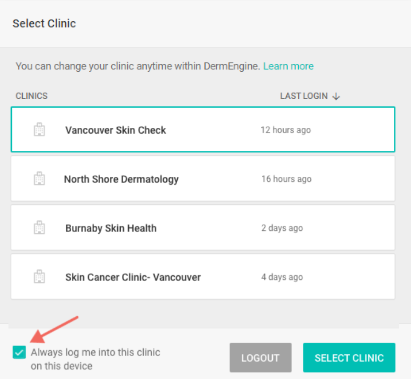Click the '12 hours ago' login time
This screenshot has width=411, height=379.
(286, 130)
